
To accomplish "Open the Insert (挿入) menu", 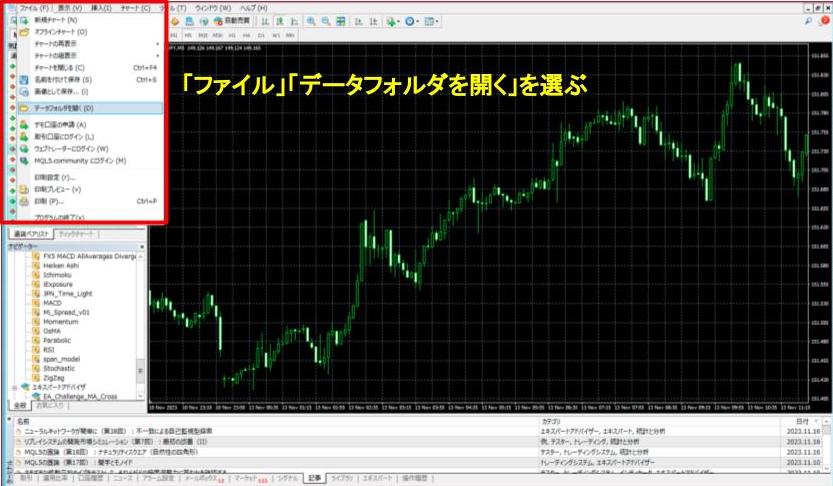I will [x=101, y=8].
